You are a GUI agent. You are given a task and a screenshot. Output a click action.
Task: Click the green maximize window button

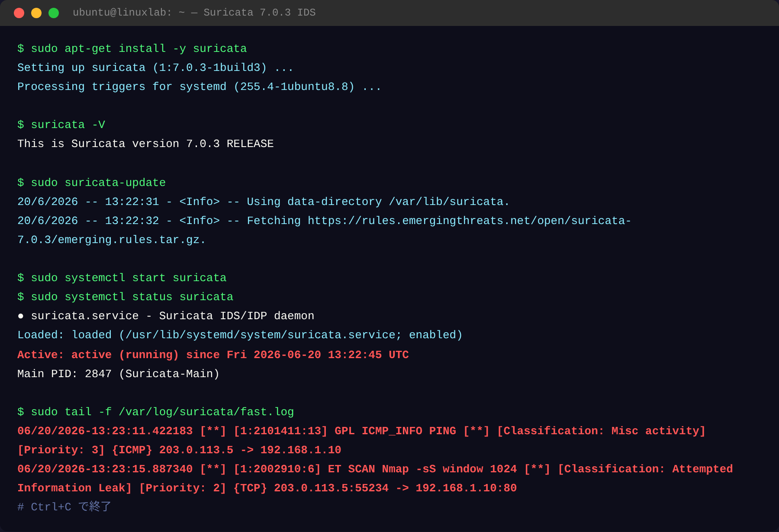point(54,13)
